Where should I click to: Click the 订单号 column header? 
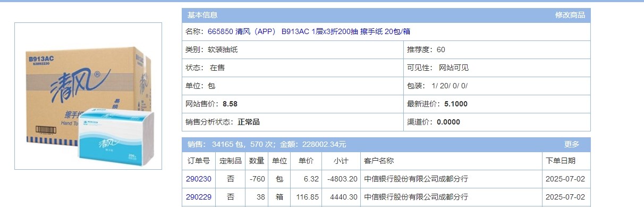pos(199,161)
